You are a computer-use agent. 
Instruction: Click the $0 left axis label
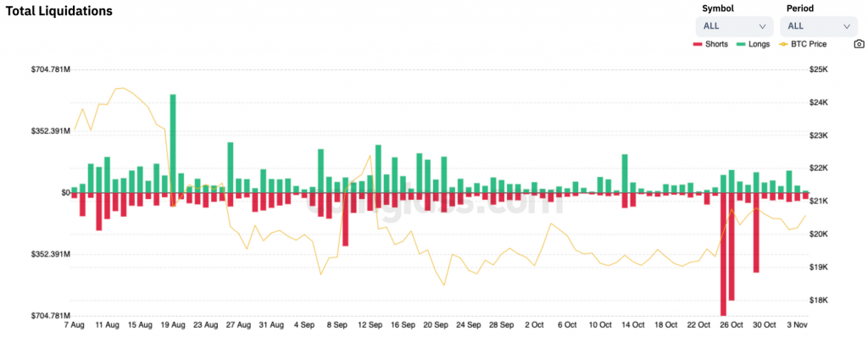65,192
